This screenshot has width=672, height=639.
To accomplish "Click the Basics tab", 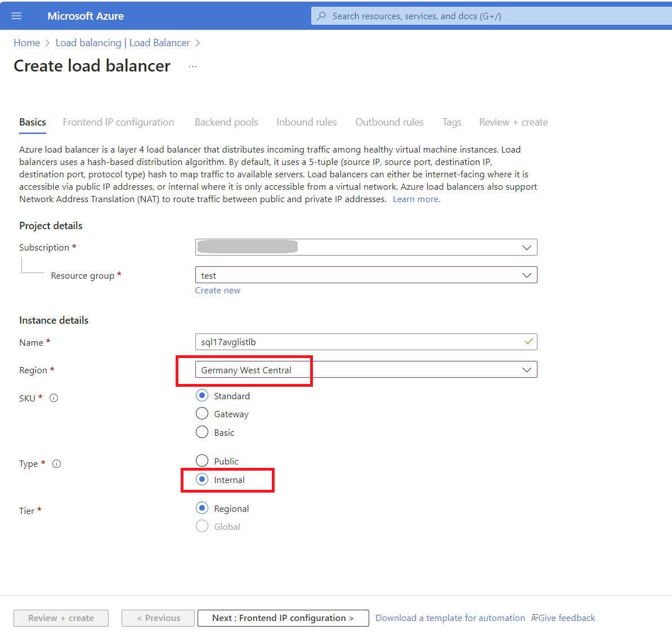I will pos(33,122).
